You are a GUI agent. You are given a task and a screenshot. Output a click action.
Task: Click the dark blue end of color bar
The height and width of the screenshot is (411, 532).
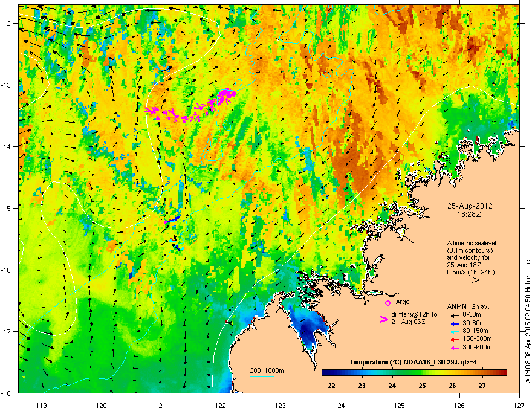pyautogui.click(x=325, y=372)
